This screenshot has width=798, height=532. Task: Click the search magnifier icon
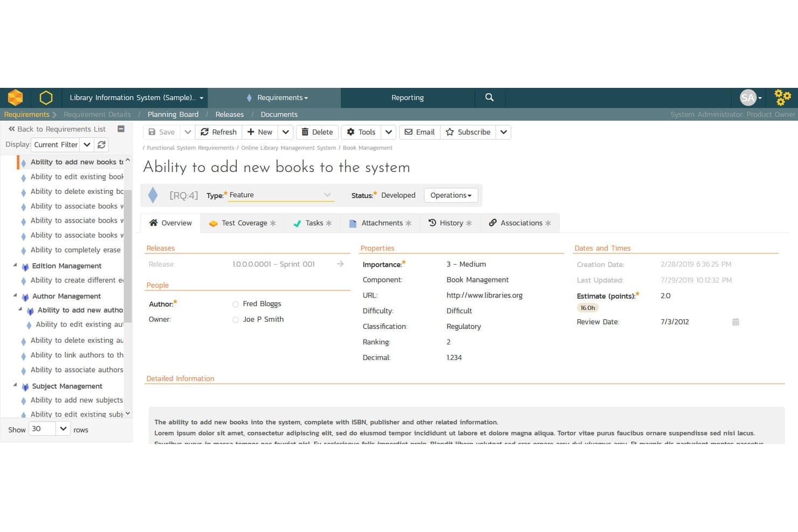click(x=489, y=98)
